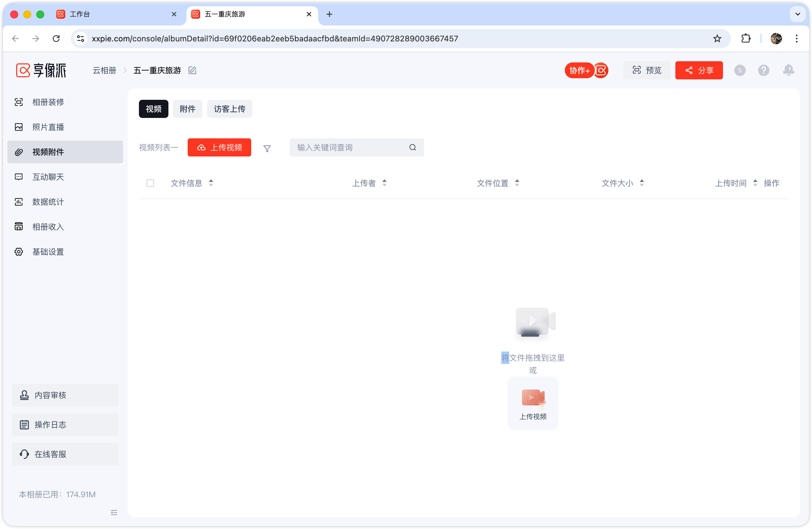Click the 数据统计 chart icon
This screenshot has height=529, width=812.
point(19,202)
